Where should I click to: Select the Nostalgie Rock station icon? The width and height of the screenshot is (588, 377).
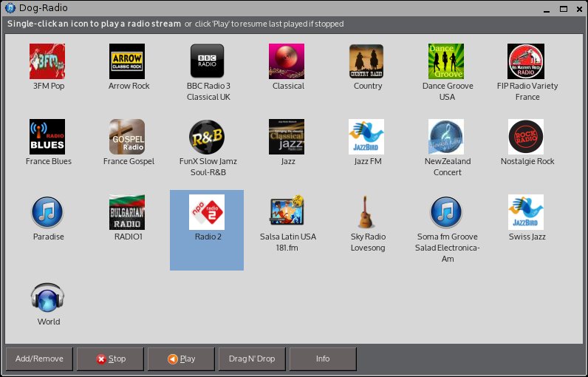pos(526,137)
